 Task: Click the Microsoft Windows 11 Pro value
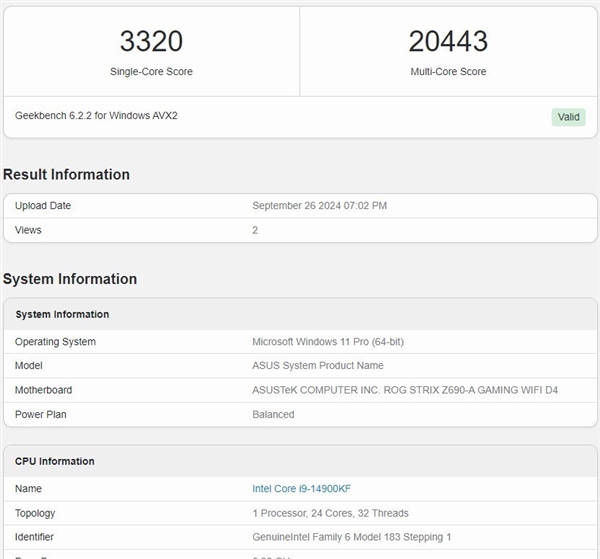[x=328, y=342]
